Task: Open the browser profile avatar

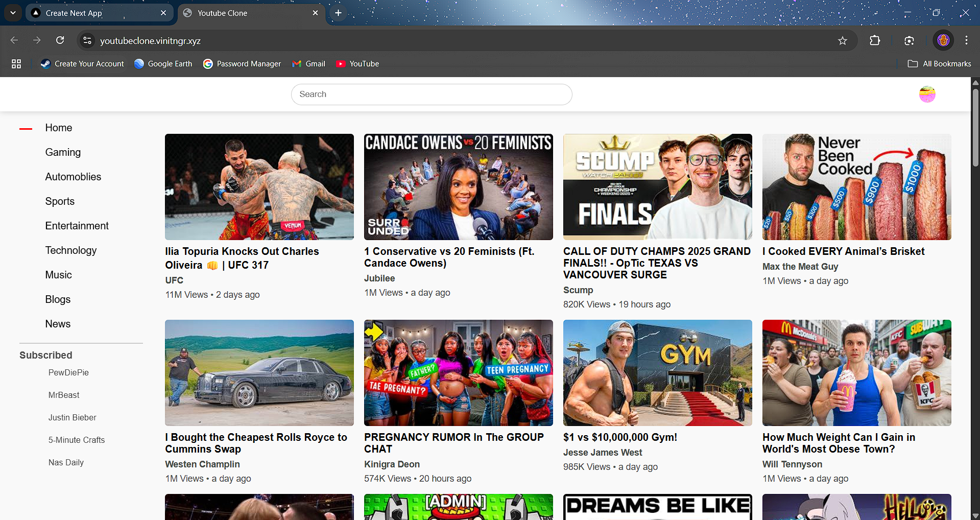Action: [x=943, y=40]
